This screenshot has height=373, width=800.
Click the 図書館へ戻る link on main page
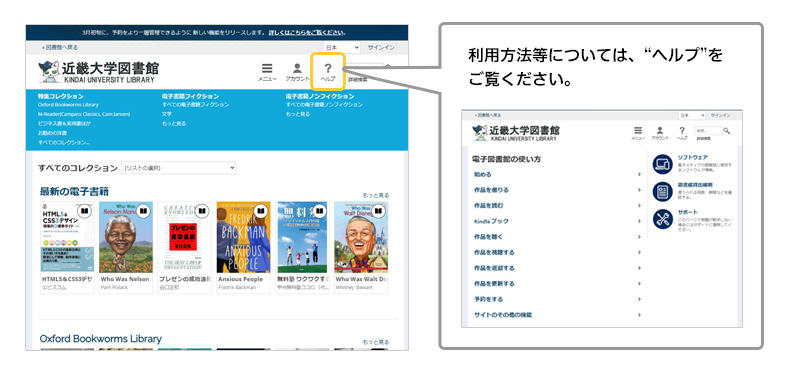coord(60,47)
